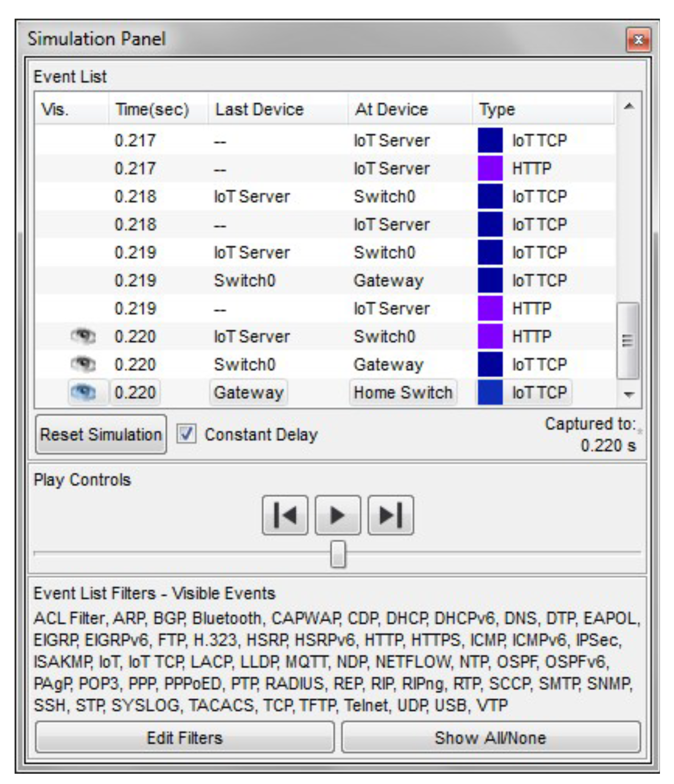The width and height of the screenshot is (674, 784).
Task: Open the Edit Filters dialog
Action: [184, 738]
